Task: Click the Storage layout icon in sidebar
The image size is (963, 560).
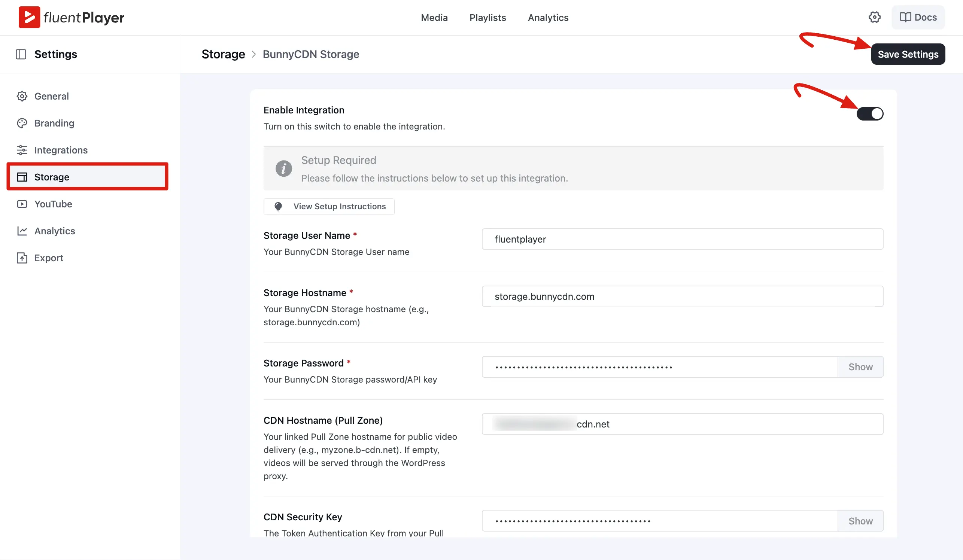Action: coord(22,177)
